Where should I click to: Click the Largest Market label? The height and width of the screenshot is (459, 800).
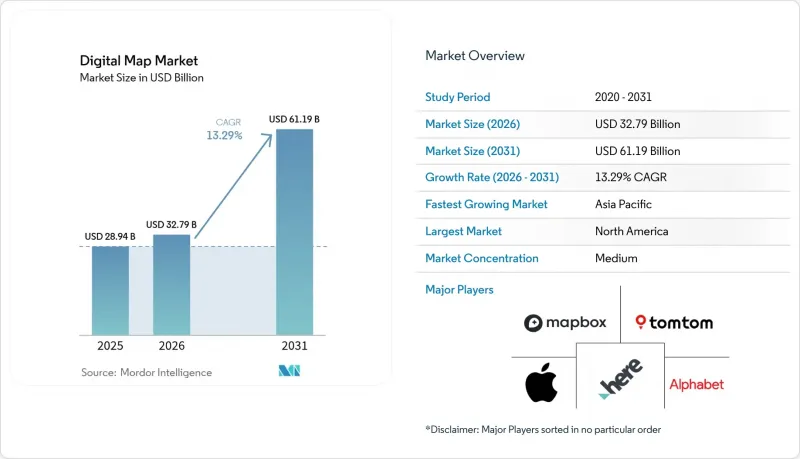pyautogui.click(x=463, y=231)
